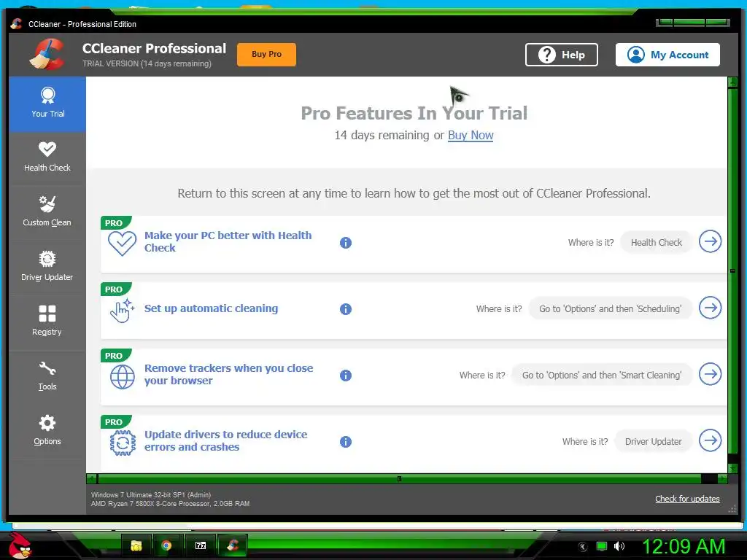Open the Help button
747x560 pixels.
pyautogui.click(x=561, y=55)
